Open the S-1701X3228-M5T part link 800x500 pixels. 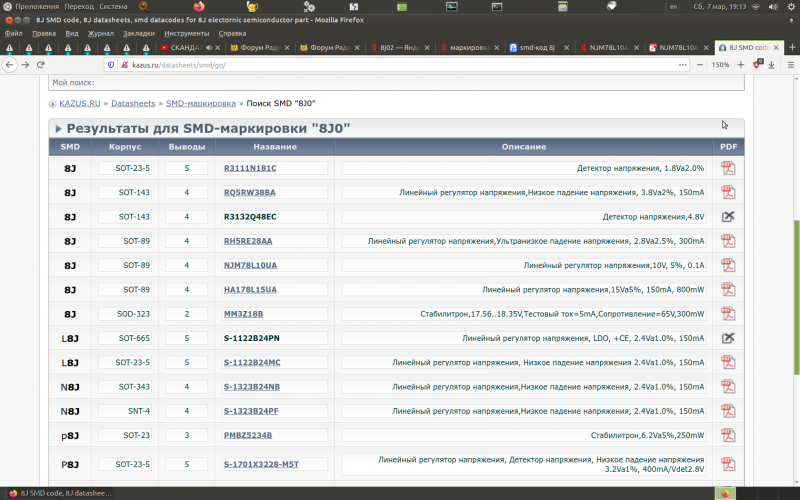point(261,464)
